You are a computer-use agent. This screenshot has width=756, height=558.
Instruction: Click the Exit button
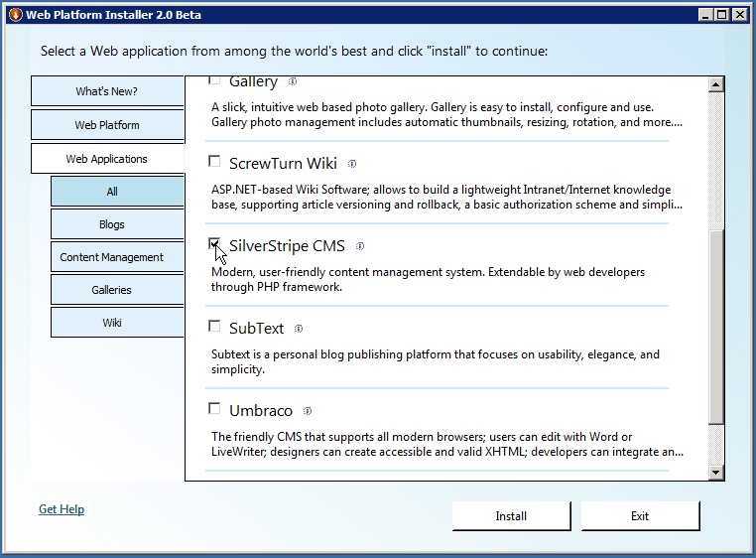pos(640,516)
